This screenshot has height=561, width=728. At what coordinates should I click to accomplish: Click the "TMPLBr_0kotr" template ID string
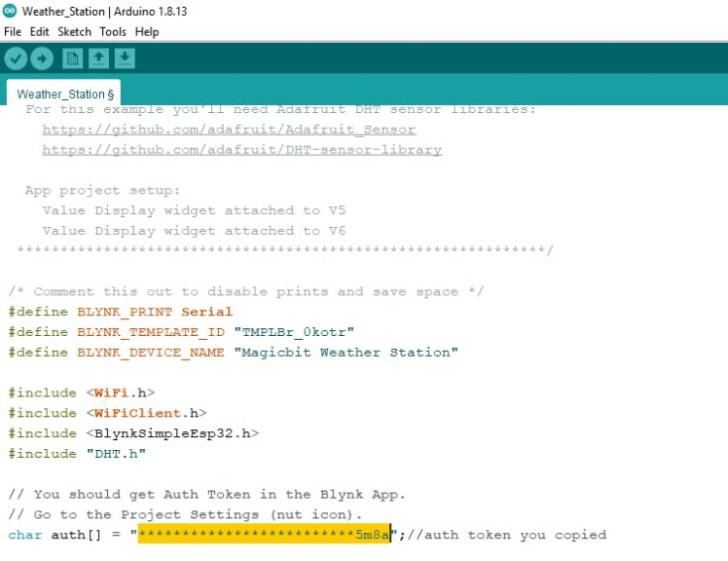pos(294,332)
